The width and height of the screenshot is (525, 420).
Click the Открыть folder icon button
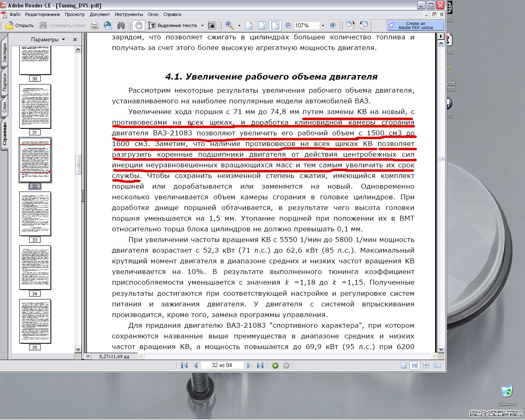pyautogui.click(x=19, y=25)
